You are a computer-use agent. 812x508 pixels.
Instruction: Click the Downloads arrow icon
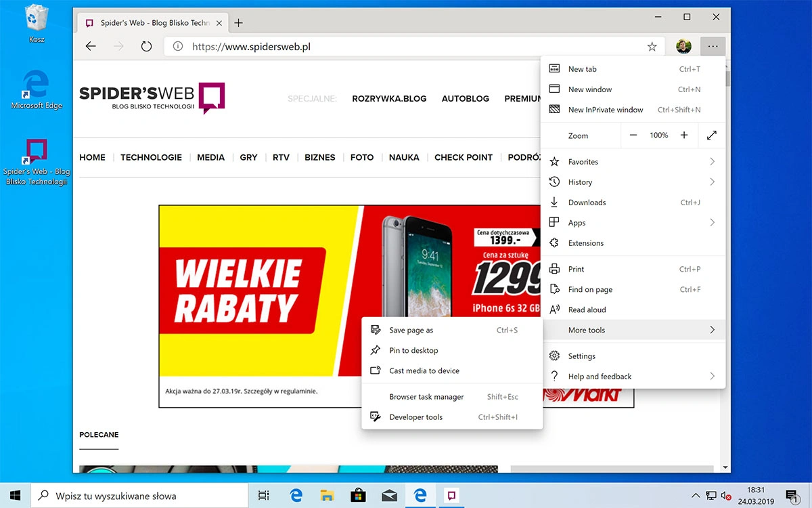(x=554, y=202)
